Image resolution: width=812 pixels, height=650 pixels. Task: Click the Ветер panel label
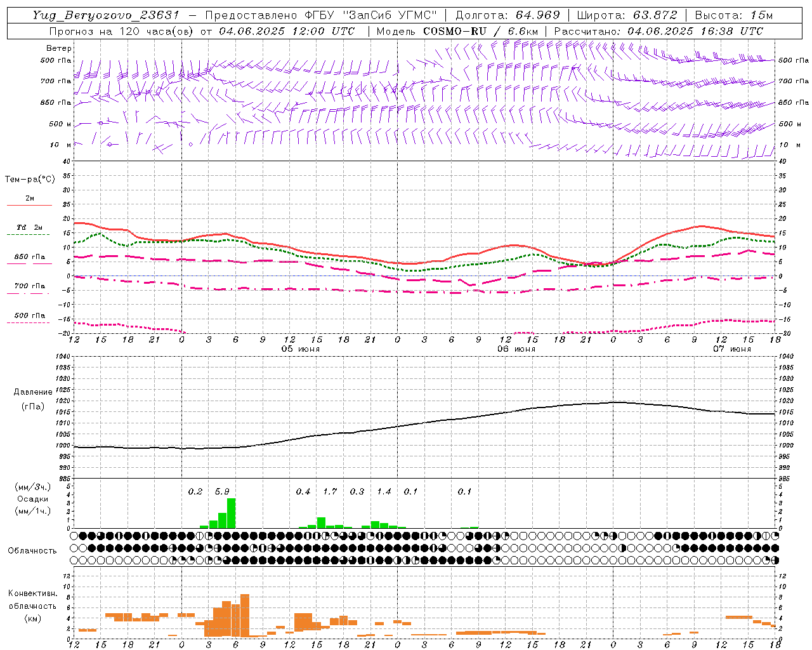coord(59,48)
